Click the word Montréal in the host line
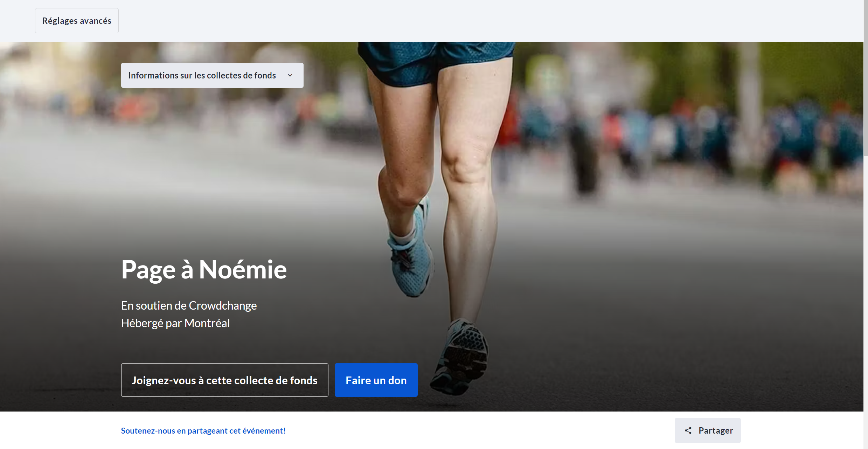This screenshot has width=868, height=449. coord(207,323)
